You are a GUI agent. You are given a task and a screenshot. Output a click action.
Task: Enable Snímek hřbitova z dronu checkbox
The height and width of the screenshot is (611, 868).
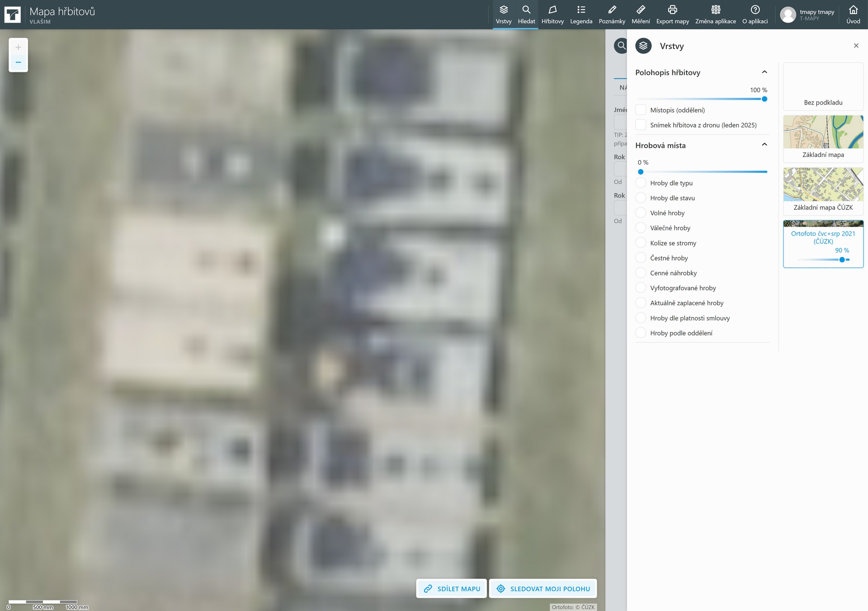[641, 125]
